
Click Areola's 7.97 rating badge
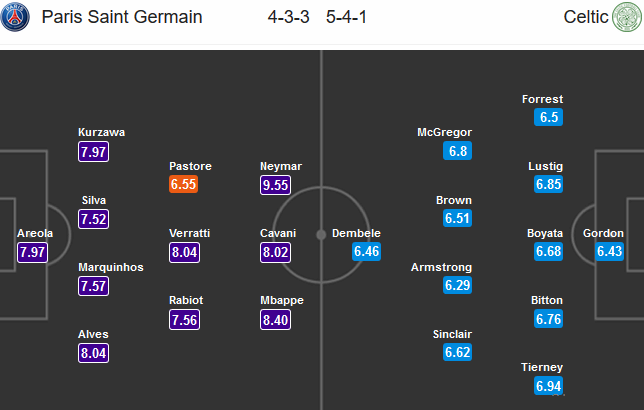coord(32,252)
